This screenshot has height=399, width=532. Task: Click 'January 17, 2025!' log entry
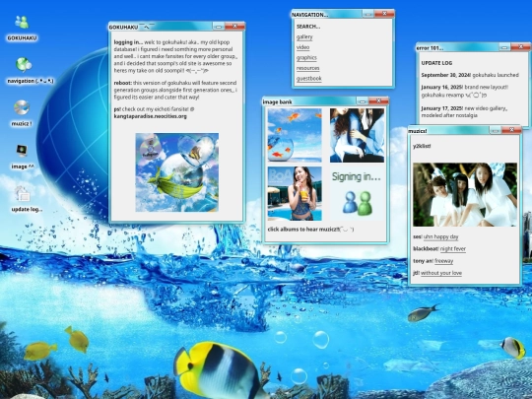464,111
